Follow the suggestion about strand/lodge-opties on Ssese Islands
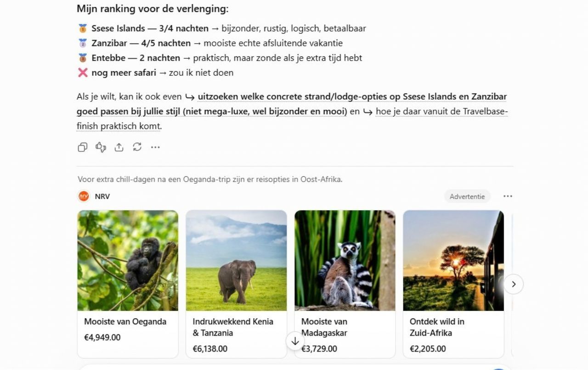 [x=292, y=104]
